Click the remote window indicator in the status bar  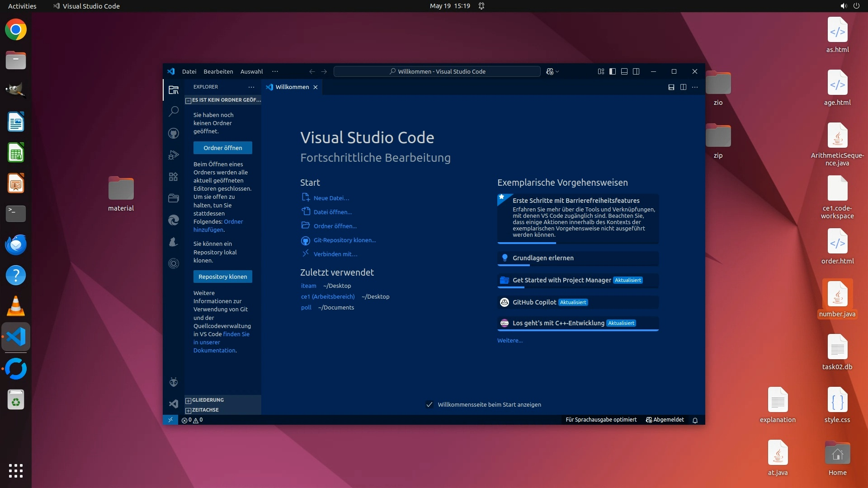[170, 420]
